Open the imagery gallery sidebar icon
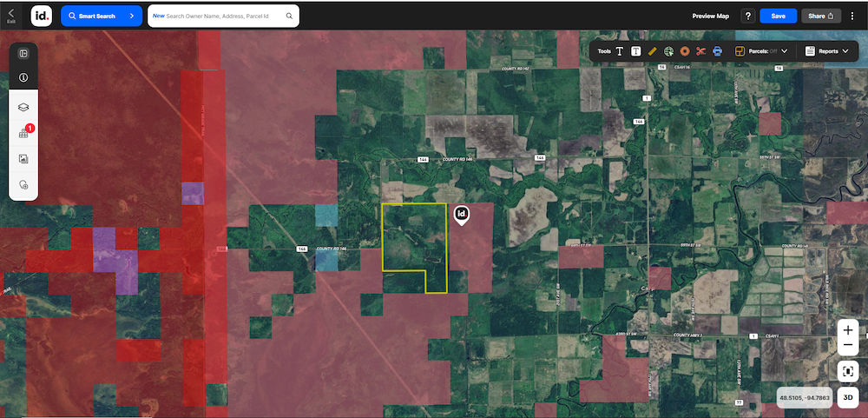The image size is (868, 418). 23,159
